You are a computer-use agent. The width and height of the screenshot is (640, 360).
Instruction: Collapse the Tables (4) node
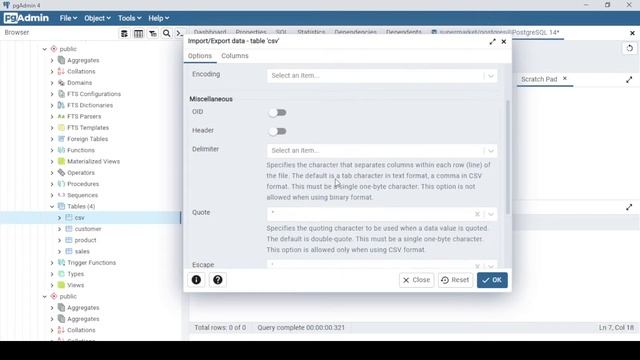point(52,207)
